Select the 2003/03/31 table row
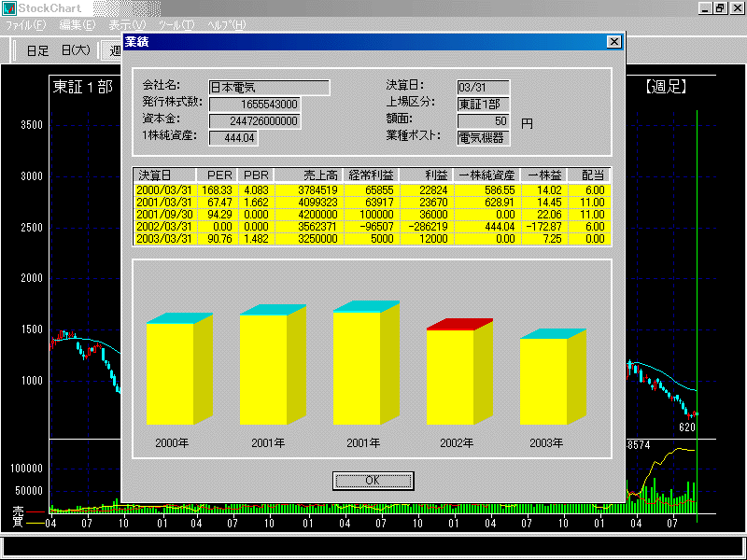Screen dimensions: 747x560 pyautogui.click(x=372, y=239)
